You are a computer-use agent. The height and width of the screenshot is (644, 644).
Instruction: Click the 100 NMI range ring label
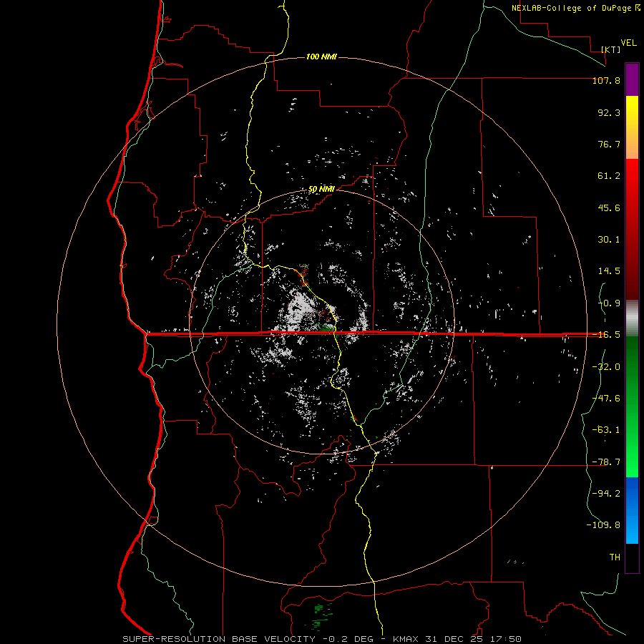click(x=321, y=57)
